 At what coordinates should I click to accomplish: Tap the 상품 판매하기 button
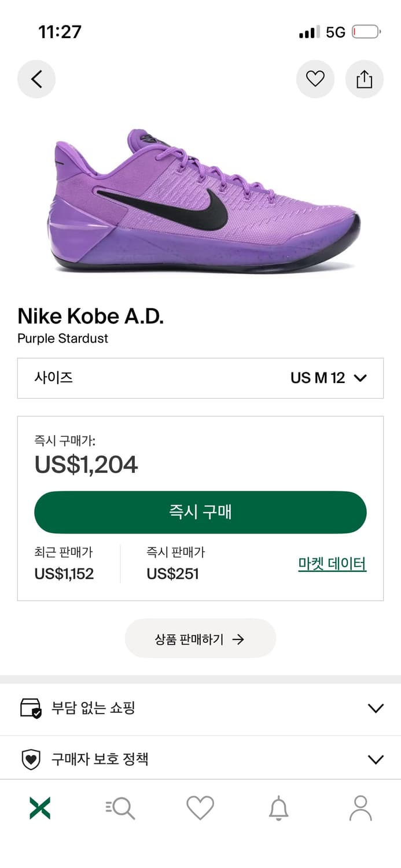[x=200, y=639]
